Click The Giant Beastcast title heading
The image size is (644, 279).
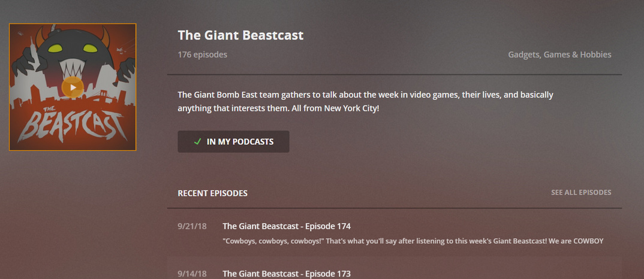(x=240, y=35)
